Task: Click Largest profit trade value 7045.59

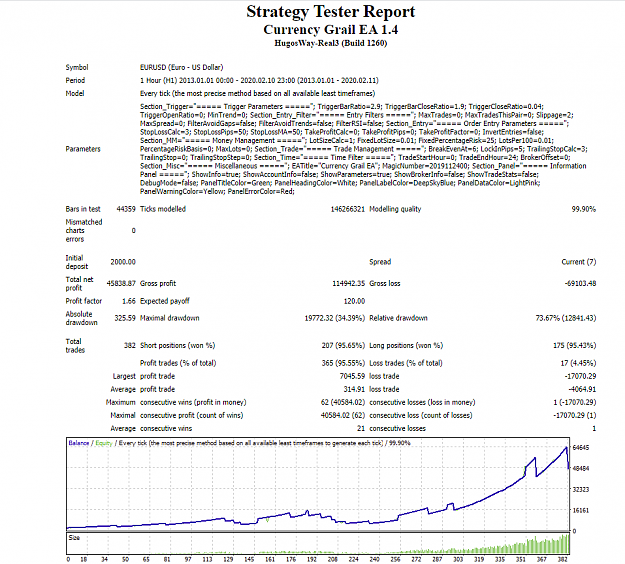Action: (352, 376)
